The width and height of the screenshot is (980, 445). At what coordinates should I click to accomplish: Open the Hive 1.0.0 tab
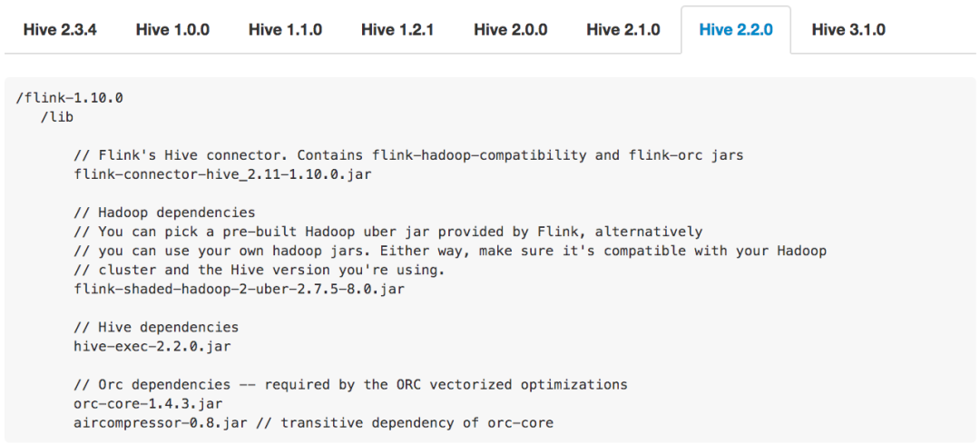[x=172, y=30]
